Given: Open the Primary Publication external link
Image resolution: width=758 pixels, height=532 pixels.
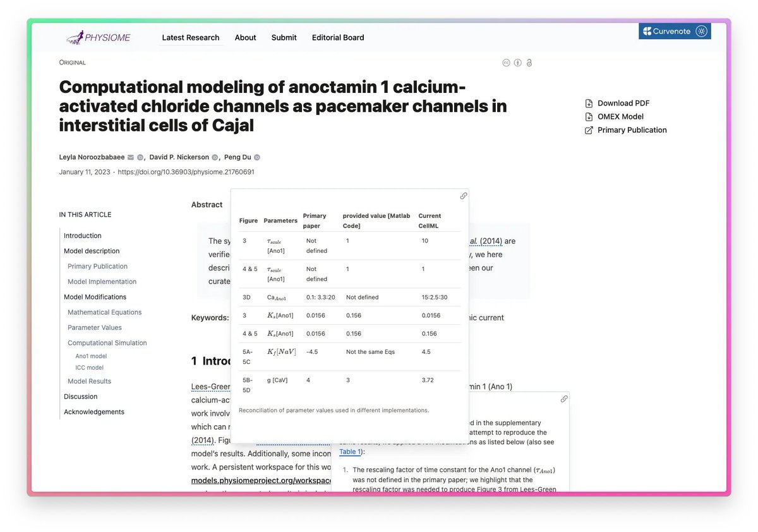Looking at the screenshot, I should [632, 130].
